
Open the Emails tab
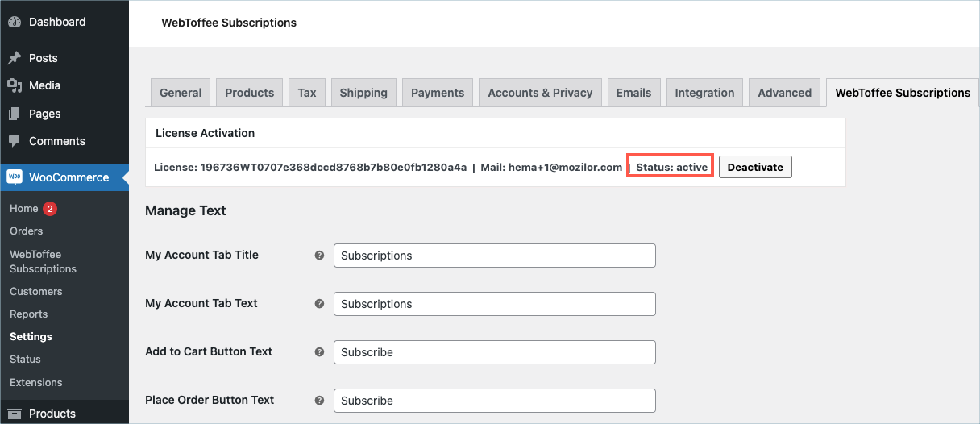tap(633, 93)
